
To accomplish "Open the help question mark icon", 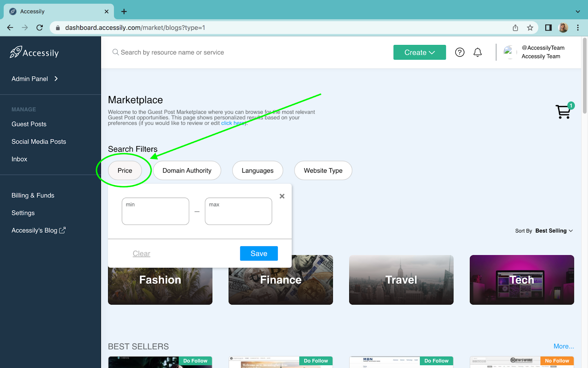I will click(x=460, y=52).
